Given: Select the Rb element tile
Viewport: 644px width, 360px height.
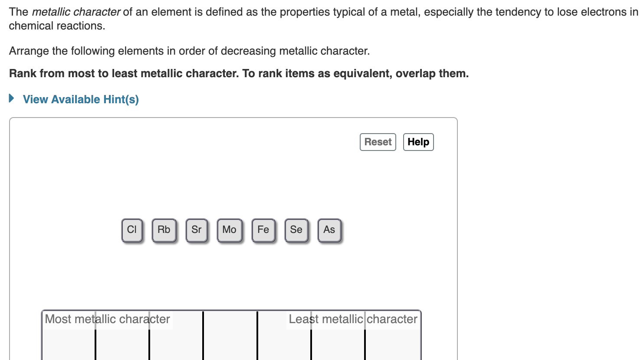Looking at the screenshot, I should 164,230.
